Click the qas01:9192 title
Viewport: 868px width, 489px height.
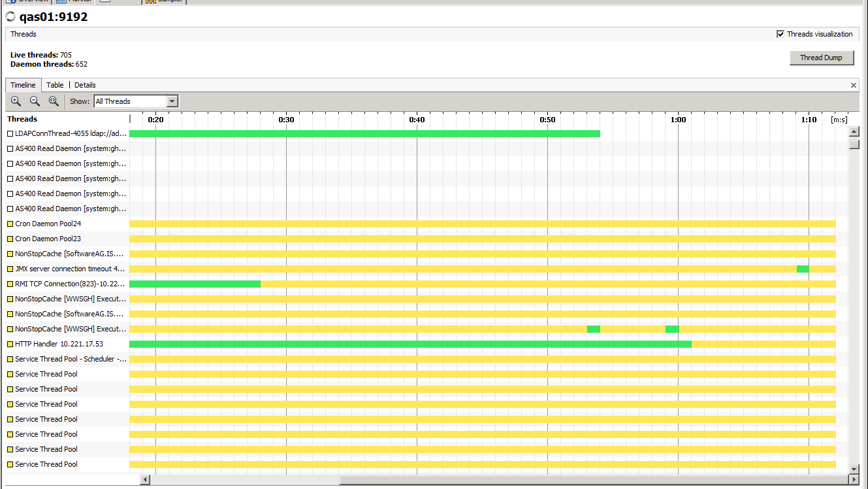pyautogui.click(x=54, y=17)
